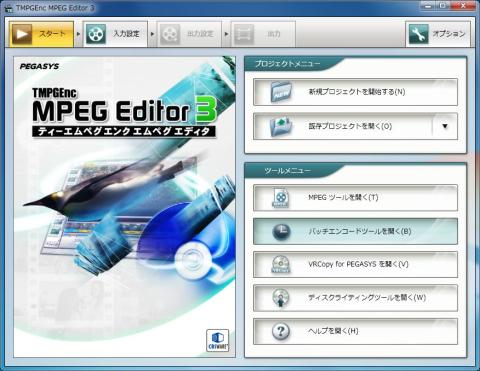Click the MPEG tool file icon
The image size is (480, 371).
pyautogui.click(x=281, y=198)
